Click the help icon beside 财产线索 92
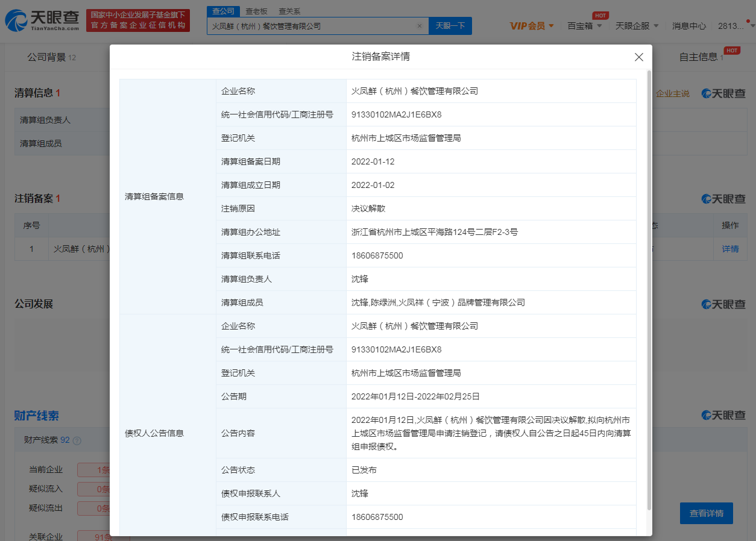The width and height of the screenshot is (756, 541). 77,440
